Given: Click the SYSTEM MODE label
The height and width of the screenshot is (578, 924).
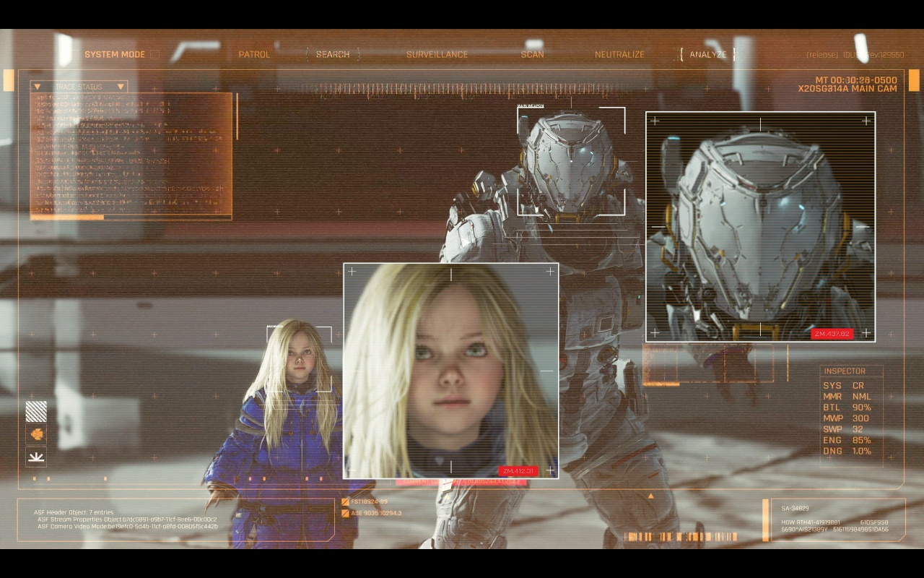Looking at the screenshot, I should click(x=115, y=54).
